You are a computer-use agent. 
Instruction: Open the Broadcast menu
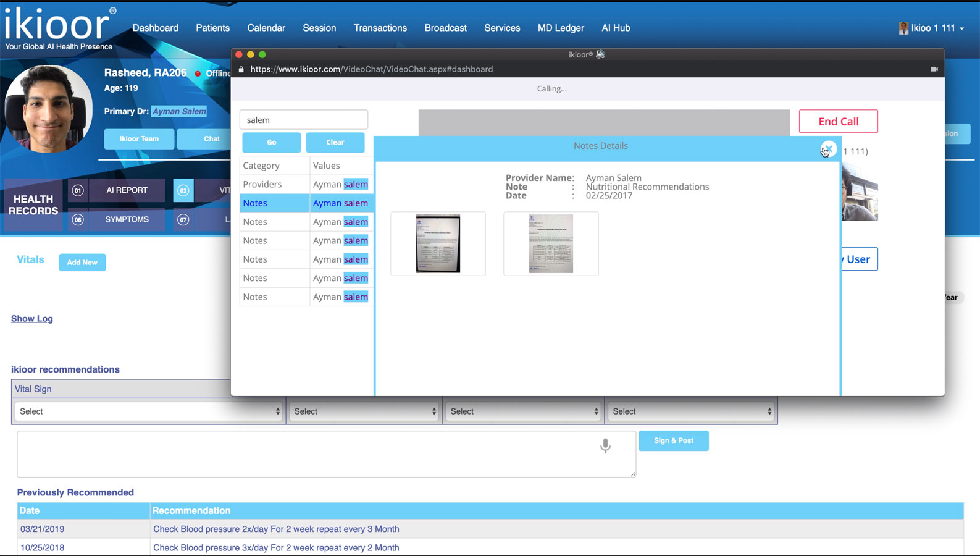coord(445,28)
